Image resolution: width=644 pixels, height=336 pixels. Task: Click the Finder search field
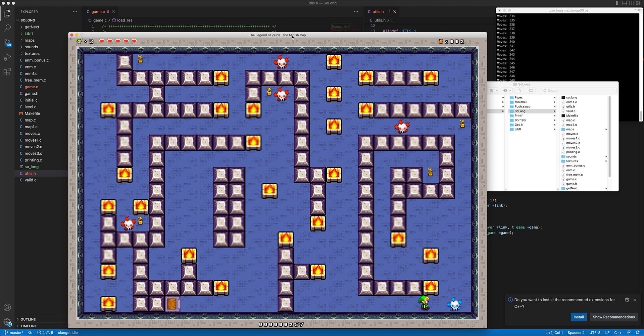click(579, 91)
